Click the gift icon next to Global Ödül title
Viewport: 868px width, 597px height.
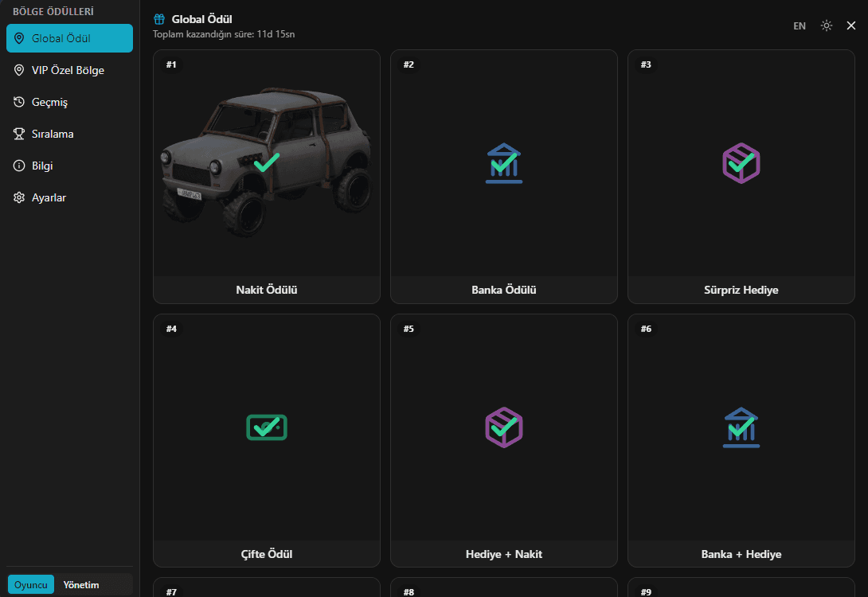(x=159, y=19)
